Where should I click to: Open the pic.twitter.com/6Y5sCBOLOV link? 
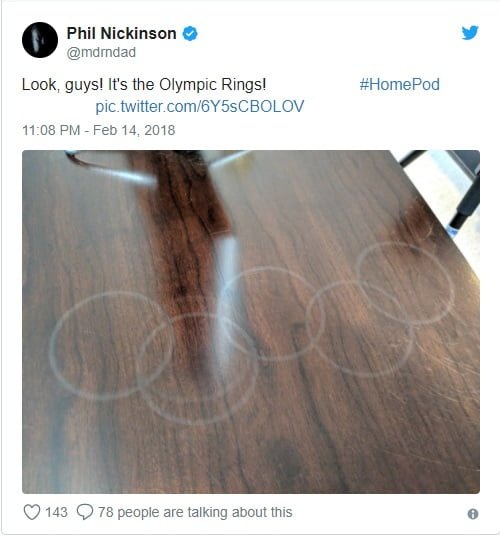200,107
